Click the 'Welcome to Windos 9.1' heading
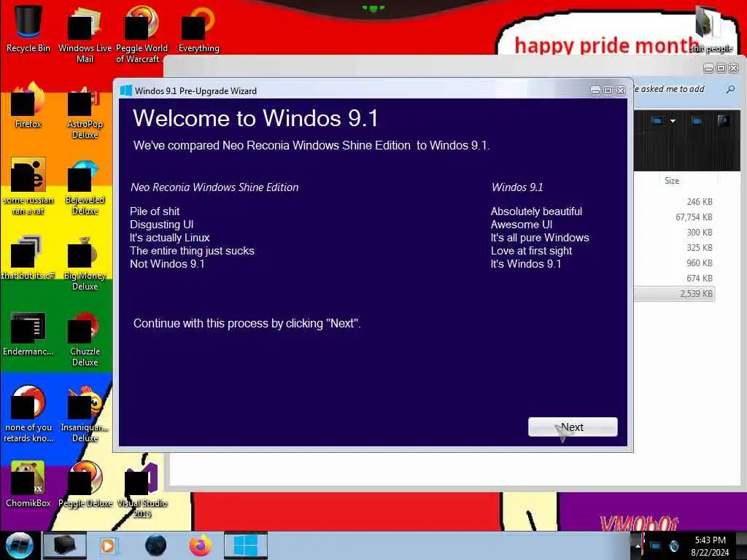Image resolution: width=747 pixels, height=560 pixels. [x=256, y=118]
